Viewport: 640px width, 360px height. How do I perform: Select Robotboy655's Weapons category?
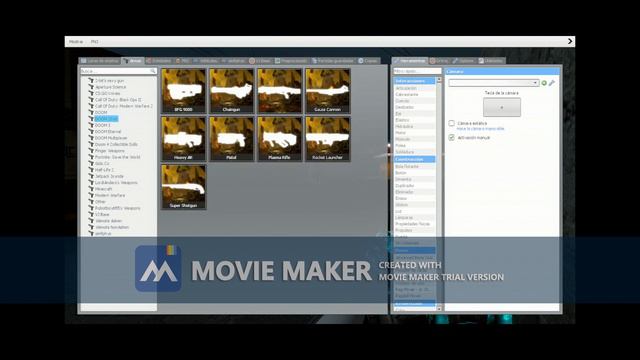pos(118,208)
